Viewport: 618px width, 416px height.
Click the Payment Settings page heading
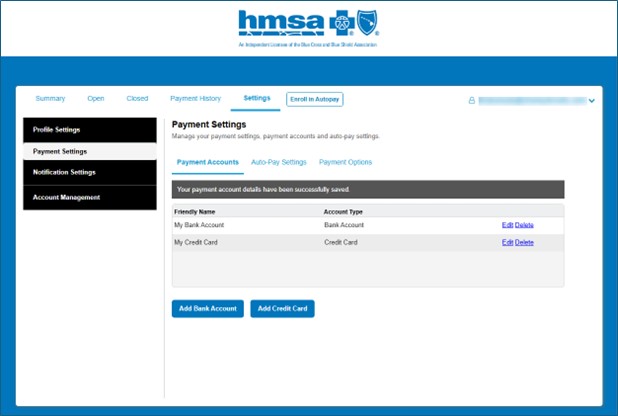(209, 125)
